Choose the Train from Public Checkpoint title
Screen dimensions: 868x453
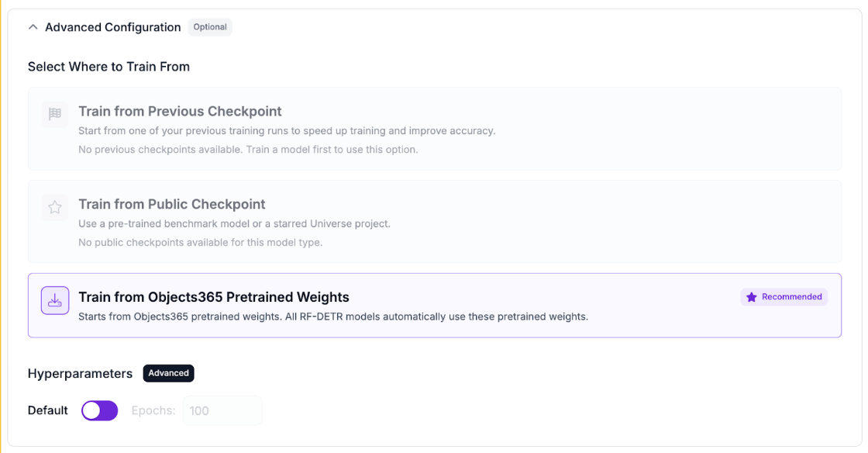point(172,204)
